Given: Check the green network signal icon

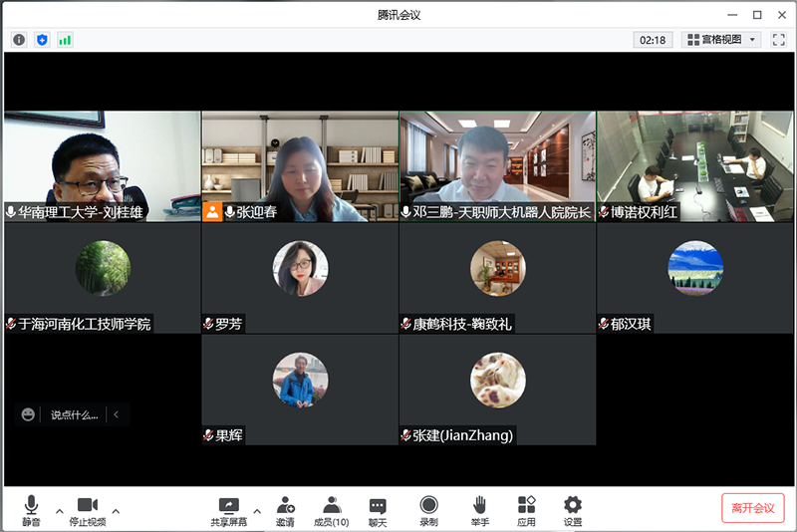Looking at the screenshot, I should point(65,40).
